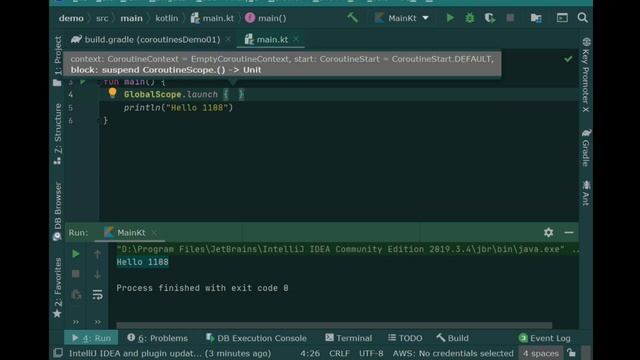640x360 pixels.
Task: Toggle read-only lock icon in status bar
Action: point(571,353)
